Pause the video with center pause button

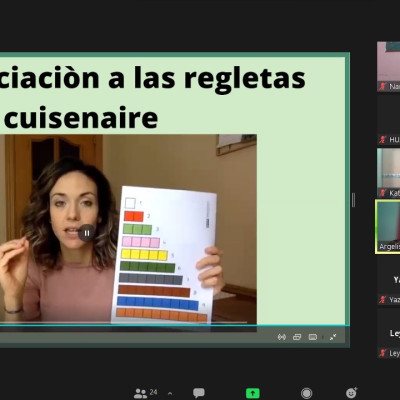pos(87,233)
